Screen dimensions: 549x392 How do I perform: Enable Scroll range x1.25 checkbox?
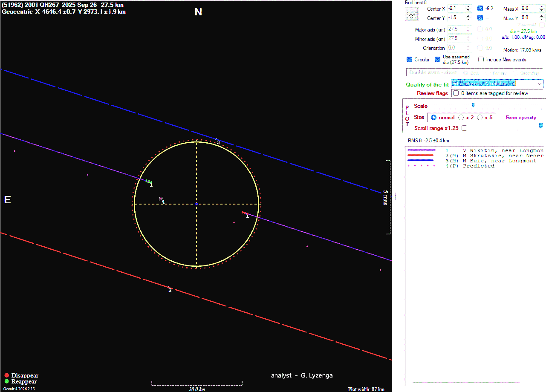pos(465,128)
